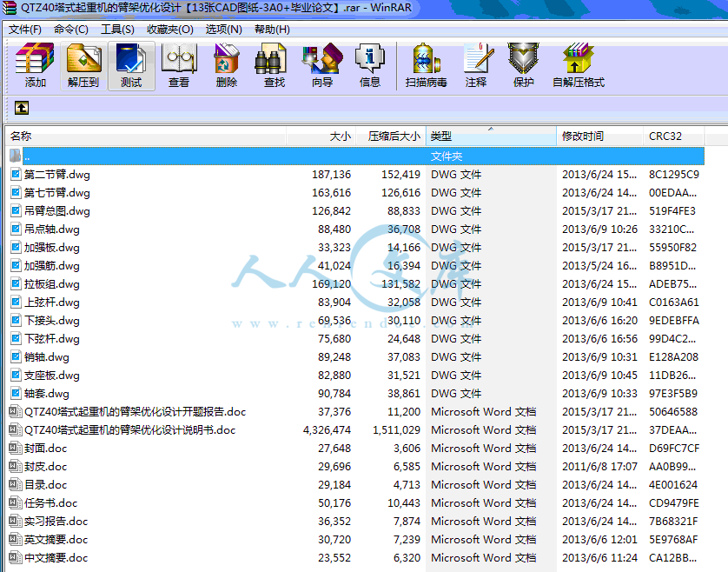
Task: Select QTZ40塔式起重机的臂架优化设计开题报告.doc
Action: 136,412
